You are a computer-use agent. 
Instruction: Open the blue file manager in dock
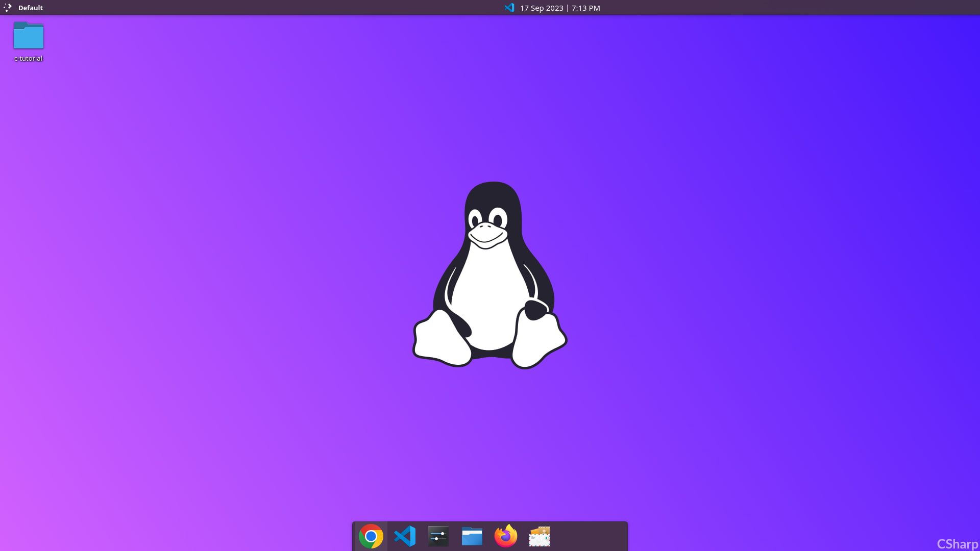472,536
